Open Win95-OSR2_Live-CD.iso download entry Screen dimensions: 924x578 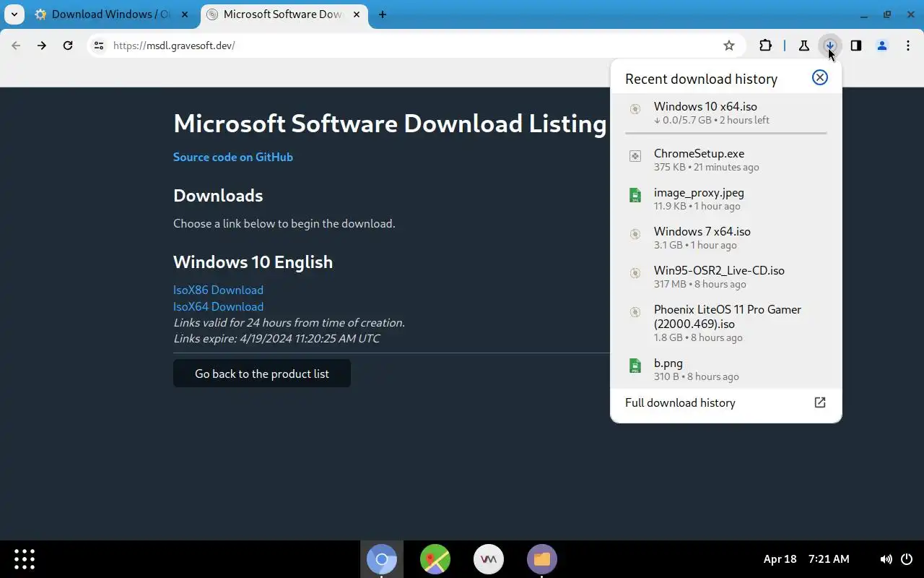click(725, 277)
